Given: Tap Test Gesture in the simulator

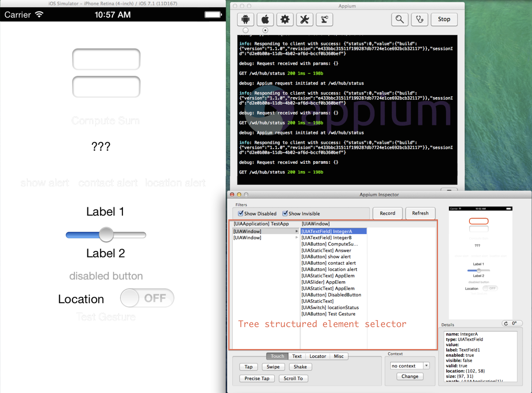Looking at the screenshot, I should click(106, 317).
